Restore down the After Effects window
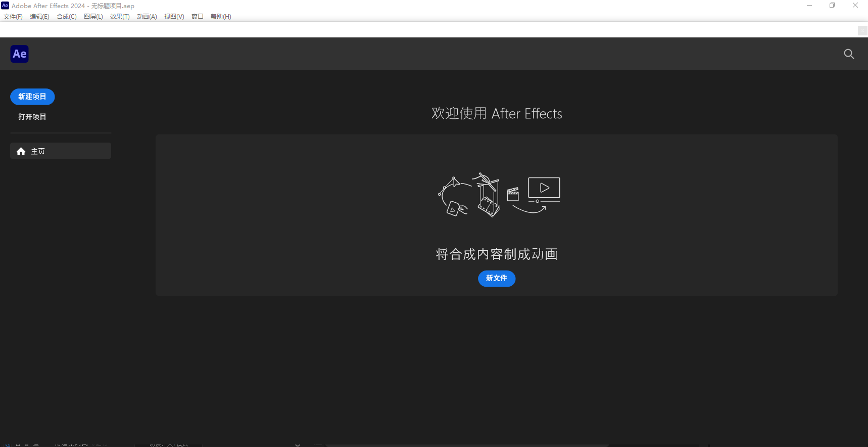Viewport: 868px width, 447px height. tap(832, 6)
